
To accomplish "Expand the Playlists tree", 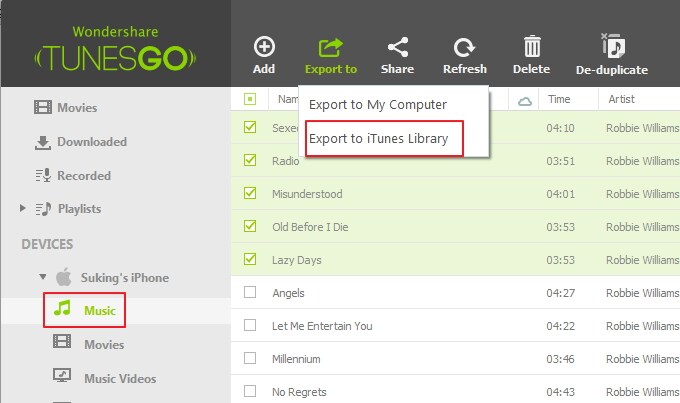I will coord(24,209).
